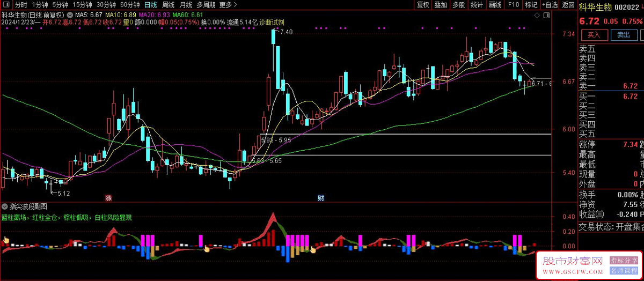The image size is (644, 281).
Task: Switch to 30分钟 period
Action: click(106, 5)
